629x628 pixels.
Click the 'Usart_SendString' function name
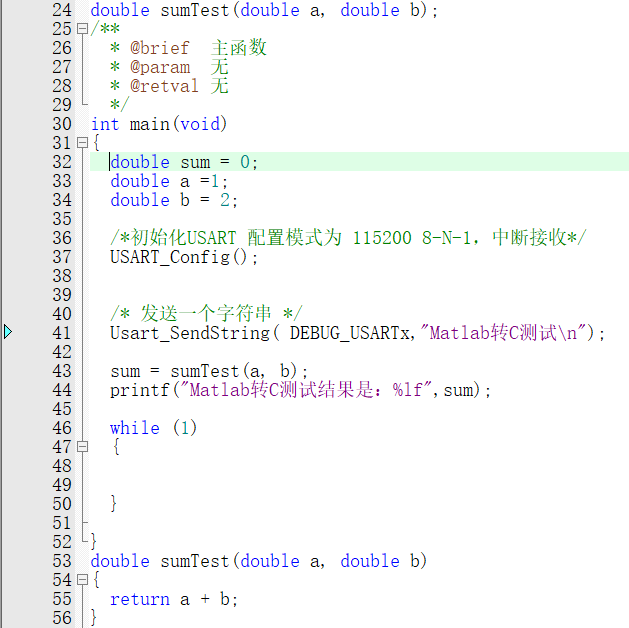pyautogui.click(x=190, y=333)
